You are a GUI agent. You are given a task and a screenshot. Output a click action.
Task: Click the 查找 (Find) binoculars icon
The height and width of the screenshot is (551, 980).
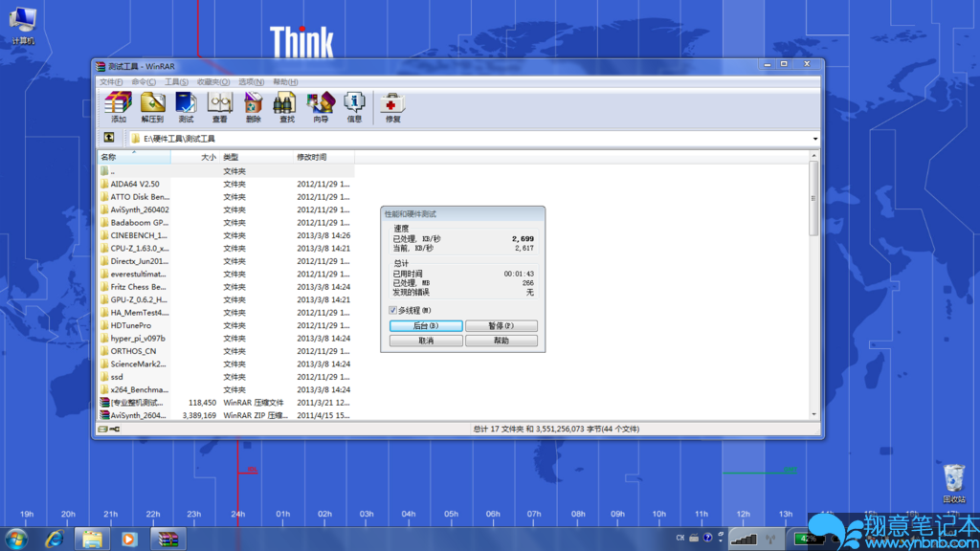tap(286, 106)
